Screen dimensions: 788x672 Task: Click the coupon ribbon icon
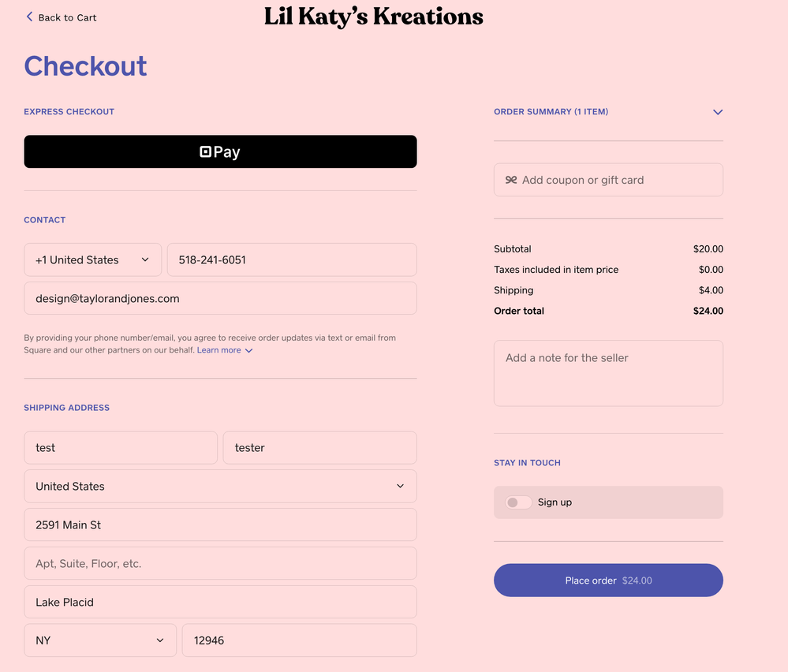[511, 180]
